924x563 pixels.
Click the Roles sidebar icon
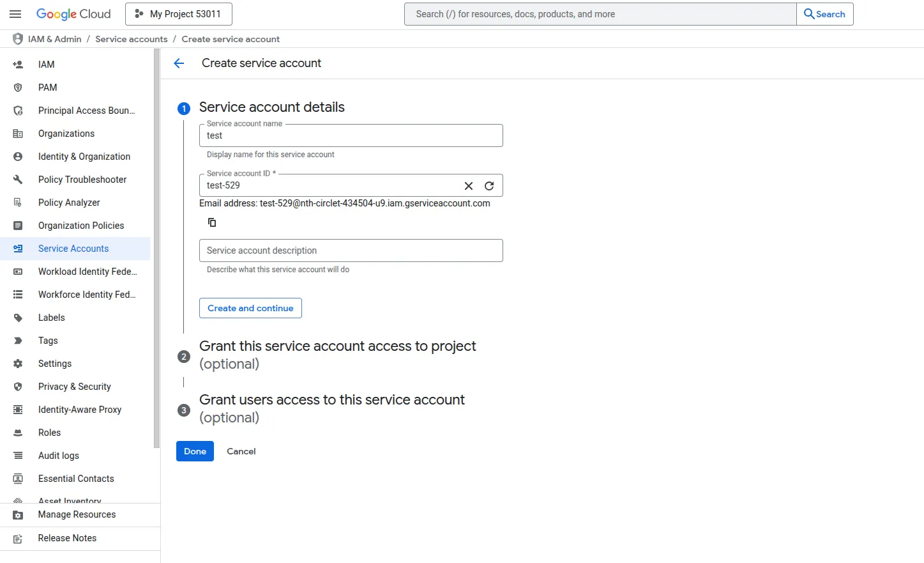pos(17,433)
